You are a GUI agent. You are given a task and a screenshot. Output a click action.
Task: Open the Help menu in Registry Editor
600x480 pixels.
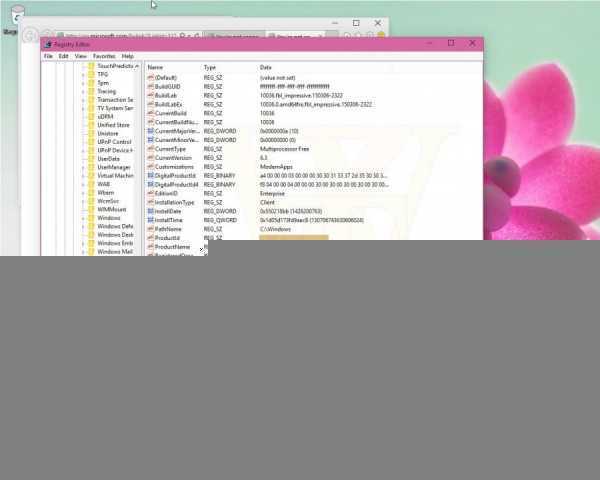click(128, 56)
